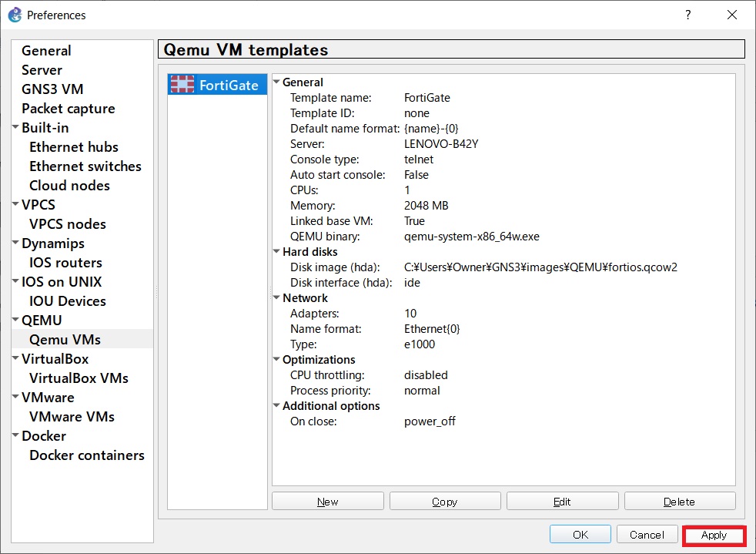The height and width of the screenshot is (554, 756).
Task: Open the Packet capture preferences page
Action: click(69, 109)
